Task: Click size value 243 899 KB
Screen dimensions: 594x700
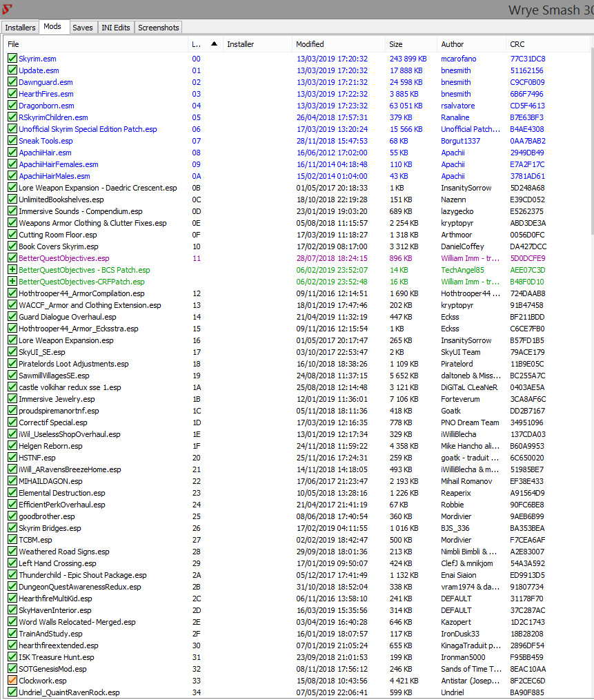Action: tap(408, 59)
